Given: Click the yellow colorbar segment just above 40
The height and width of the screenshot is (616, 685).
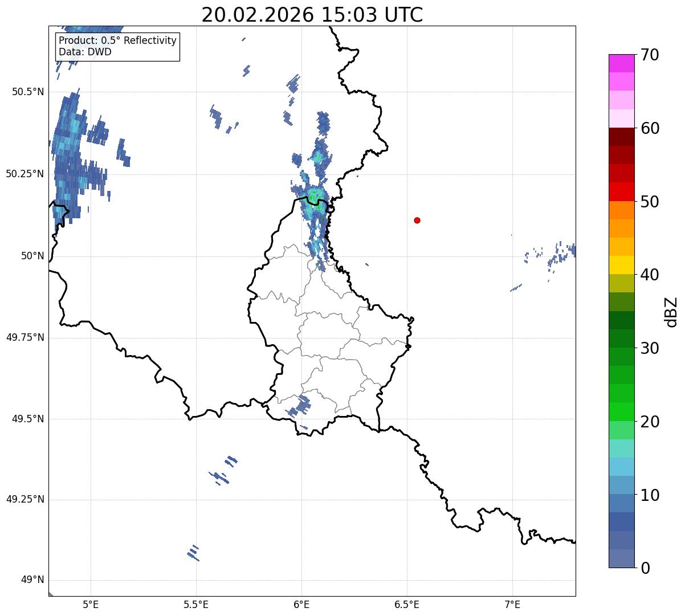Looking at the screenshot, I should point(622,265).
